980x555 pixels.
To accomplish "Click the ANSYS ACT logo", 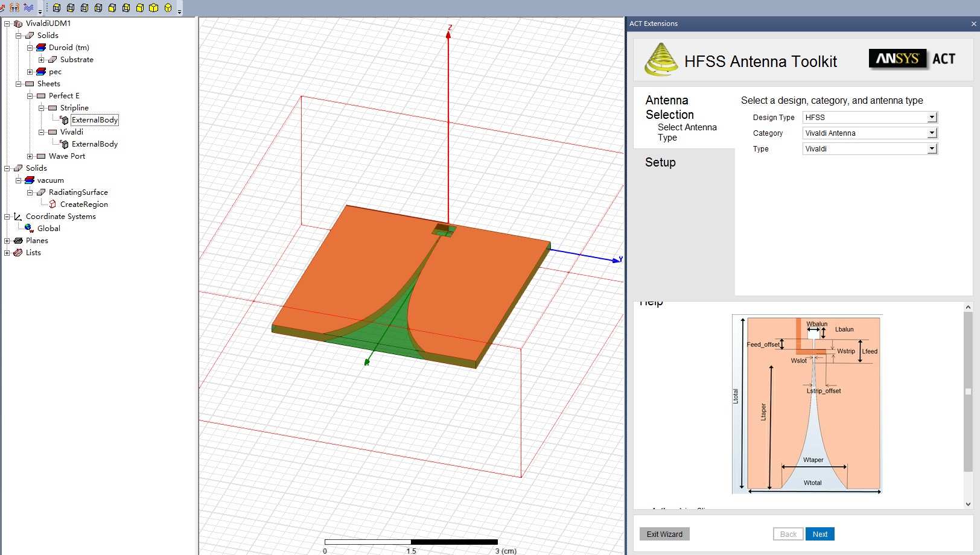I will coord(912,59).
